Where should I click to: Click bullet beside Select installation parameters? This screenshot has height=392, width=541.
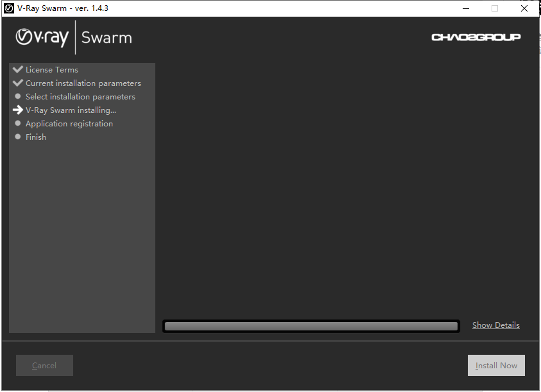click(x=18, y=96)
